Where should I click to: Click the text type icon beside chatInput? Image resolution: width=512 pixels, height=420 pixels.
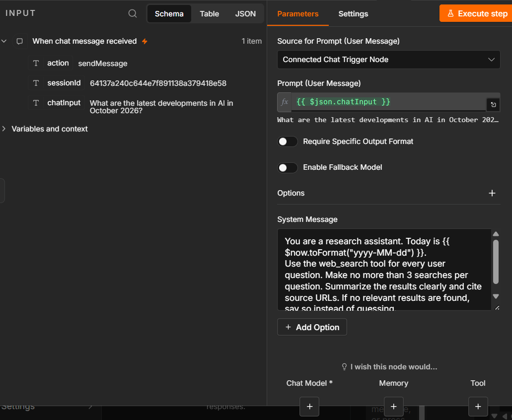pyautogui.click(x=36, y=103)
